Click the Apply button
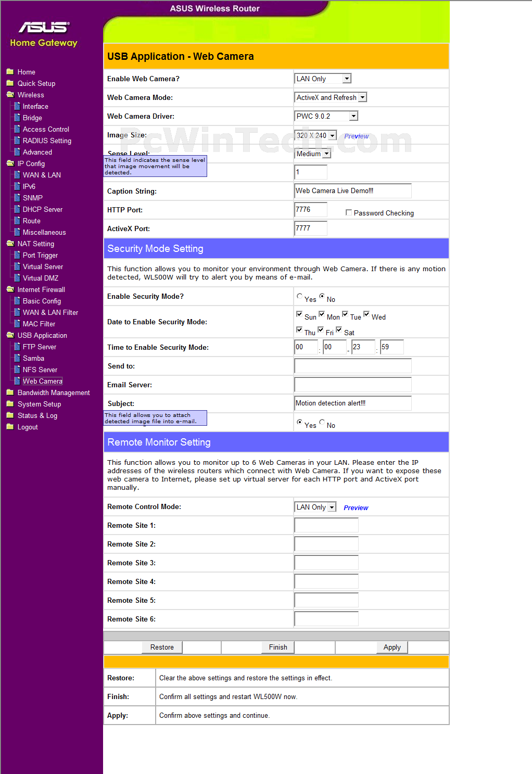 (392, 647)
